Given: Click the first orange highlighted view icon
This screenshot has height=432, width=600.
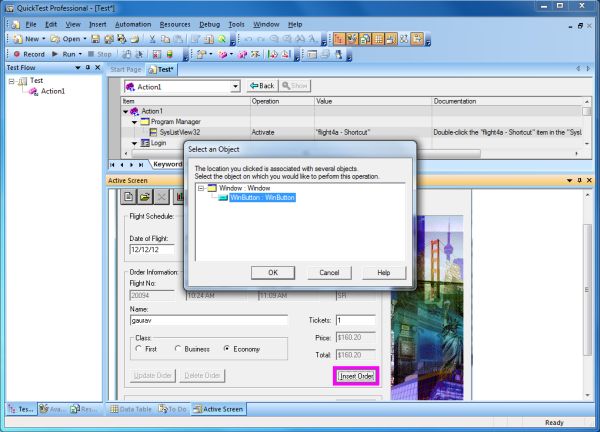Looking at the screenshot, I should tap(339, 39).
